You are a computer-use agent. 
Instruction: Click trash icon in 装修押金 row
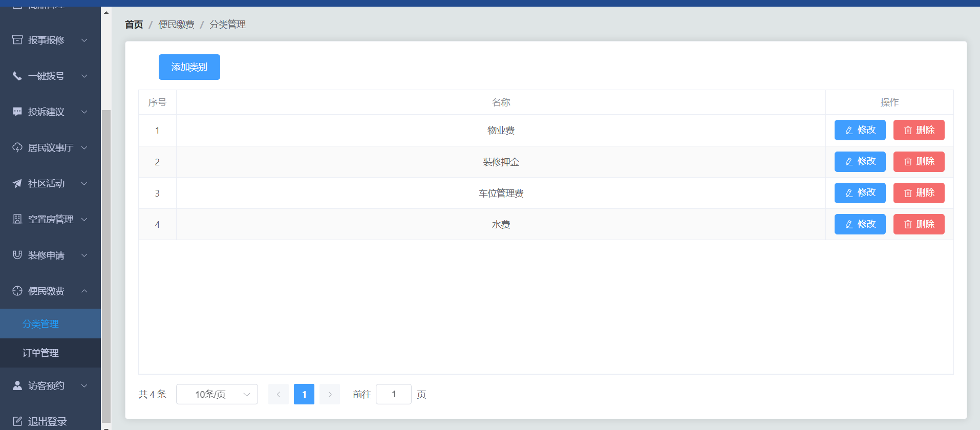coord(908,162)
